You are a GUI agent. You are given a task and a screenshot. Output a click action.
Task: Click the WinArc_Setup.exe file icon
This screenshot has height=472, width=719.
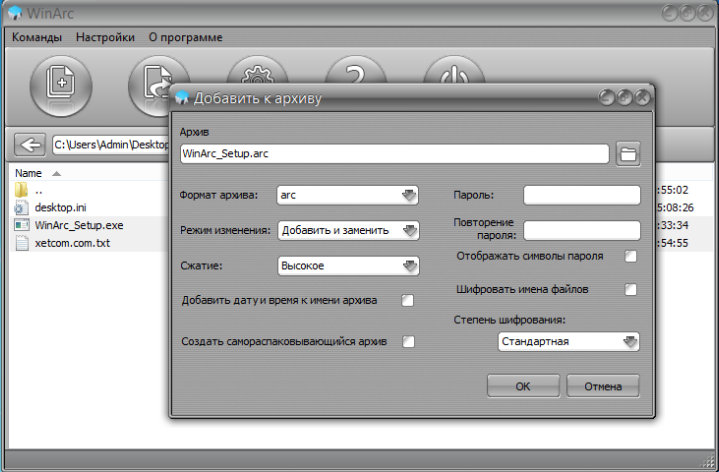coord(22,225)
